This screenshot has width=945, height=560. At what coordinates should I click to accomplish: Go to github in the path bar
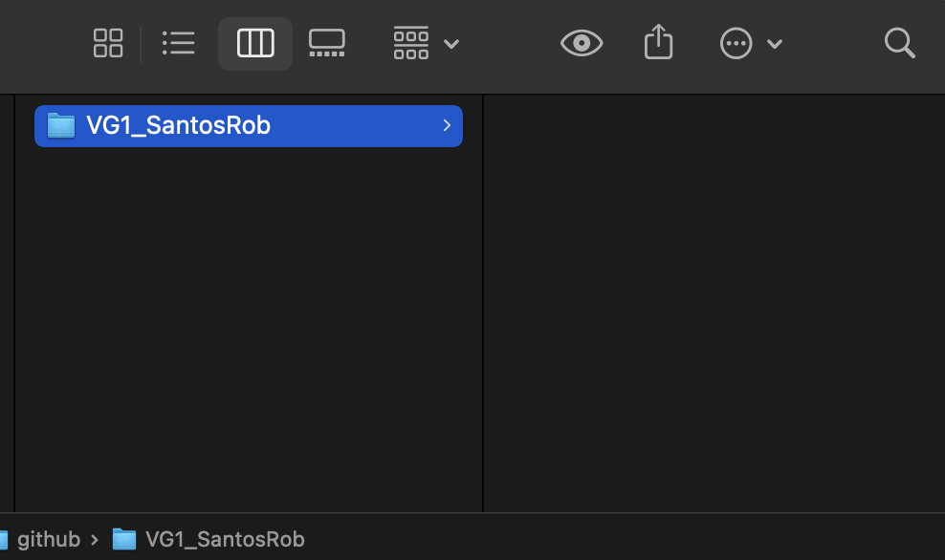click(48, 539)
